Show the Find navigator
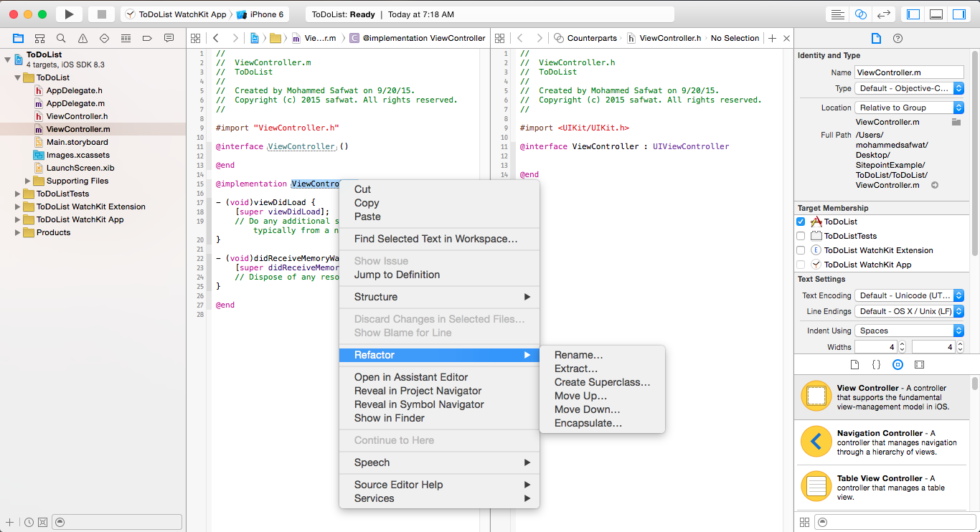 (x=61, y=38)
